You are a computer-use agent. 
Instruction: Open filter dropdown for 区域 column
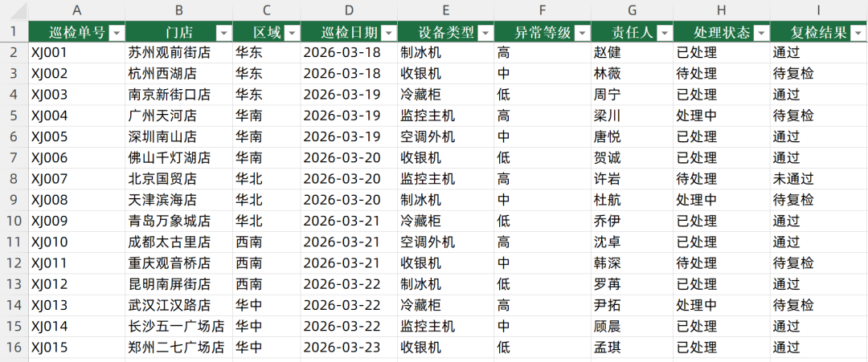click(x=293, y=33)
